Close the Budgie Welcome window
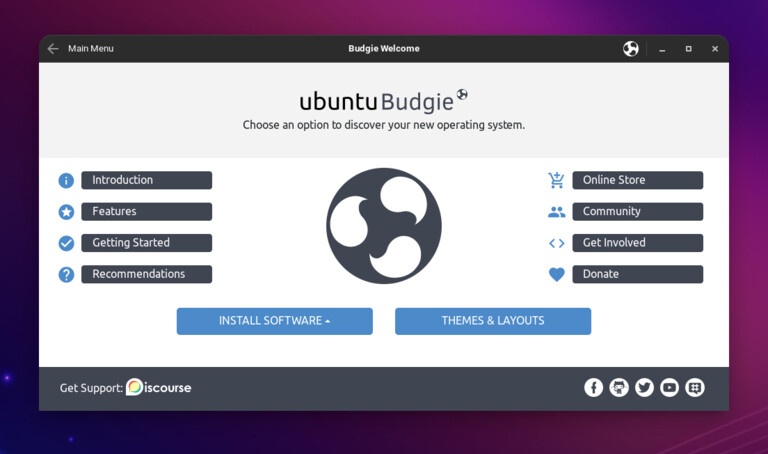This screenshot has height=454, width=768. point(715,49)
